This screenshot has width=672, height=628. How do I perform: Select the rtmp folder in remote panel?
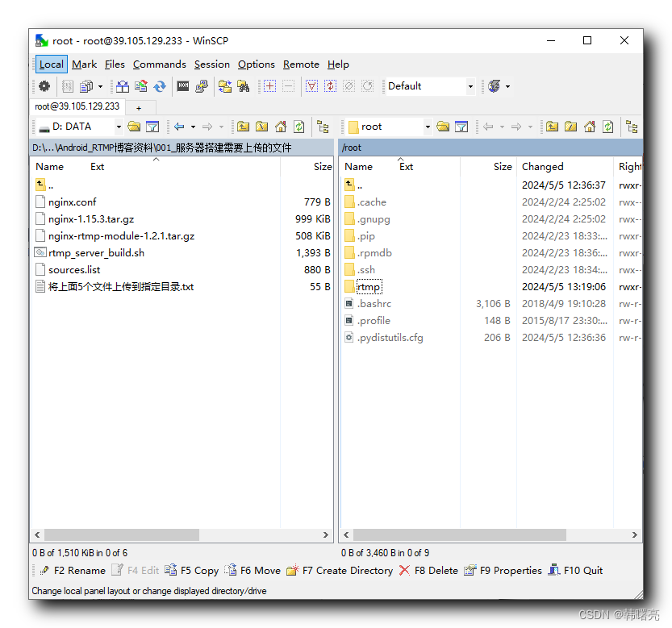click(369, 287)
